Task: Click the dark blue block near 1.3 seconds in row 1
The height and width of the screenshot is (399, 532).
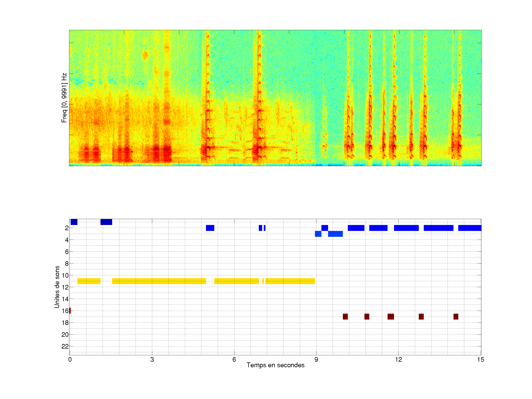Action: point(106,222)
